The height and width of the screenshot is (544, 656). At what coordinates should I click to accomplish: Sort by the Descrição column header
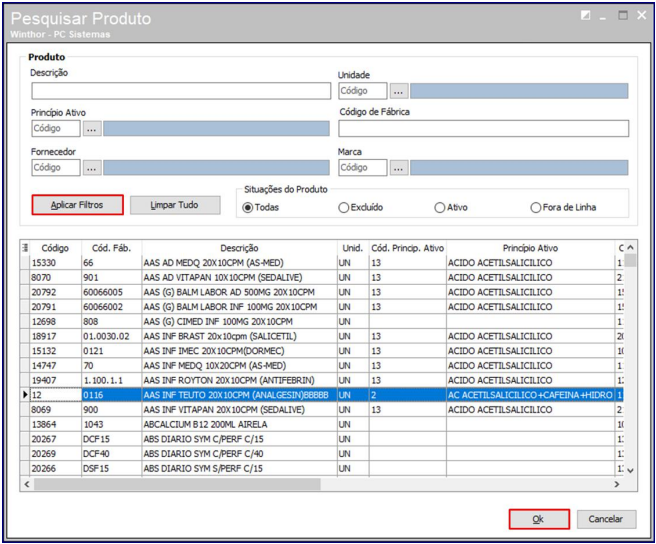(x=239, y=248)
